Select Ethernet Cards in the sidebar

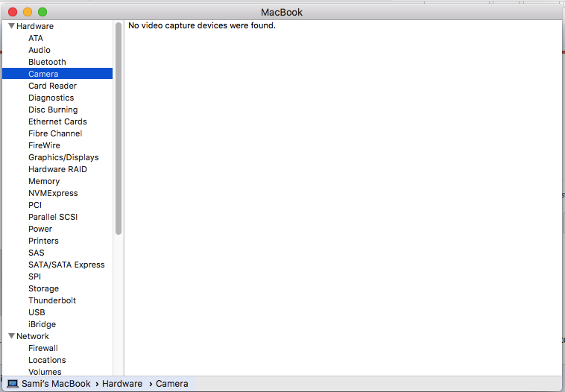57,121
